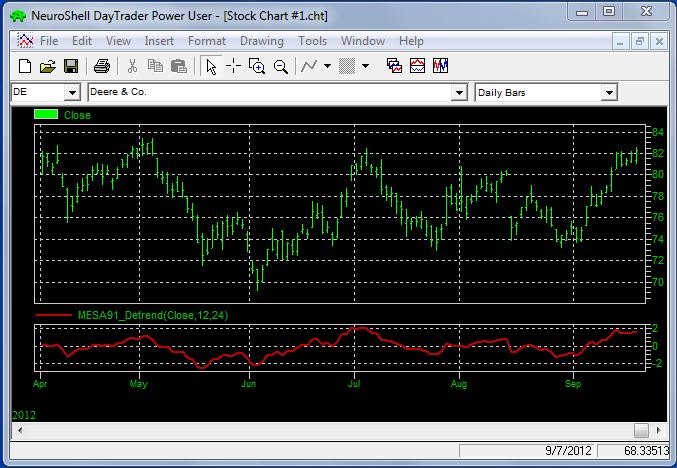Viewport: 677px width, 468px height.
Task: Click the Deere & Co. name field
Action: click(x=270, y=92)
